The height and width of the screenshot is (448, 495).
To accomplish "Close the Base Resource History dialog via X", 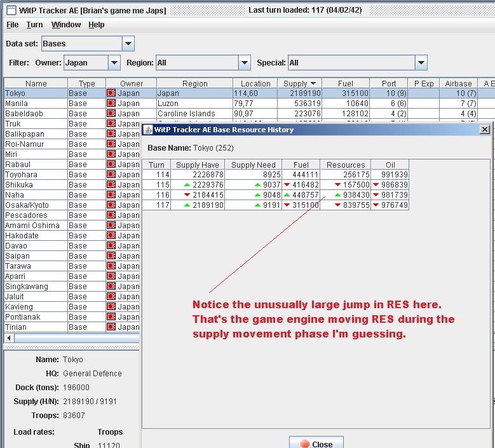I will point(485,130).
